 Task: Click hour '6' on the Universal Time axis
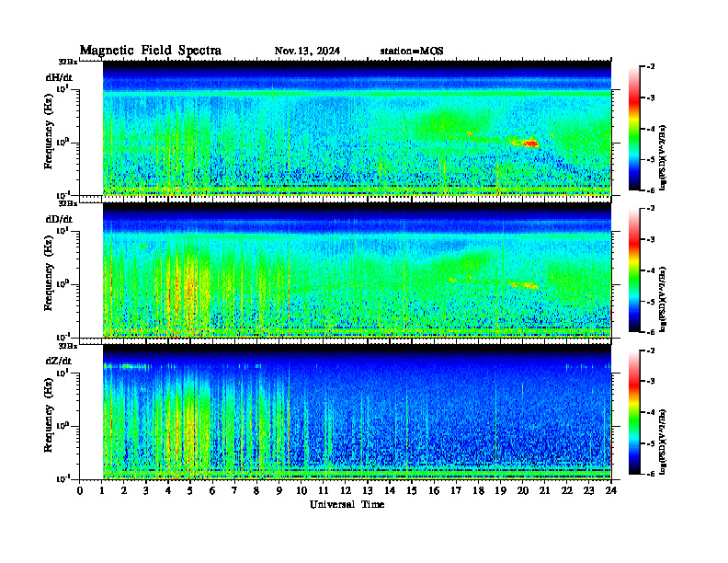pyautogui.click(x=212, y=491)
